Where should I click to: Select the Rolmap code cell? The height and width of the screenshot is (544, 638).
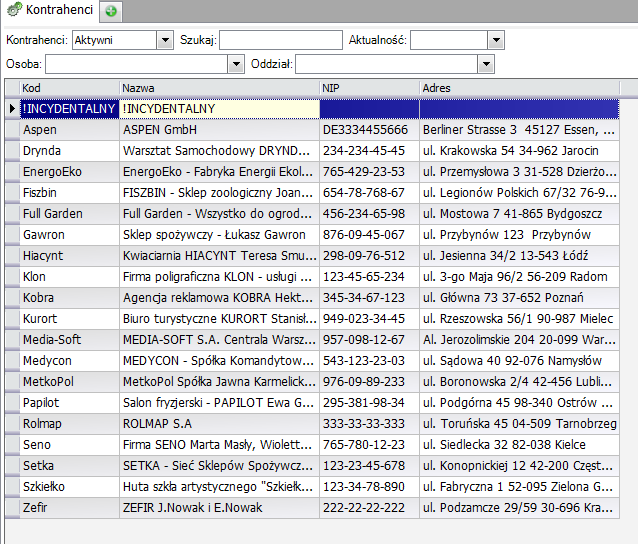point(69,424)
